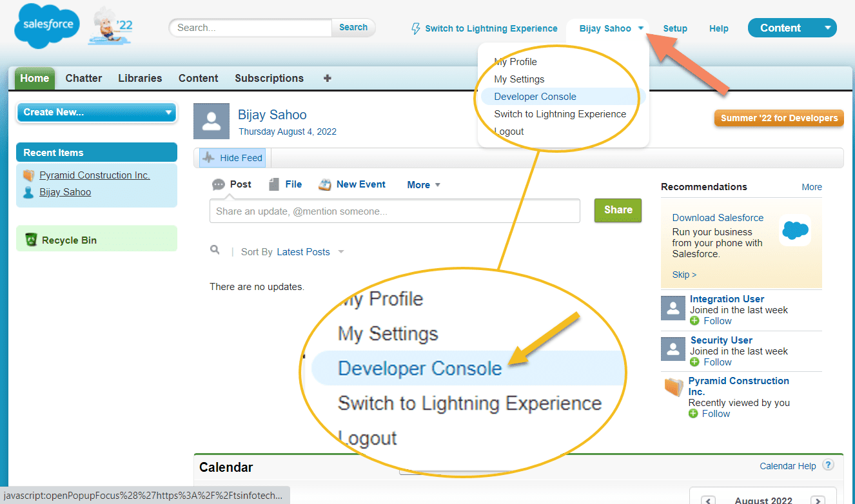Open Calendar Help question mark icon
855x504 pixels.
[x=829, y=465]
